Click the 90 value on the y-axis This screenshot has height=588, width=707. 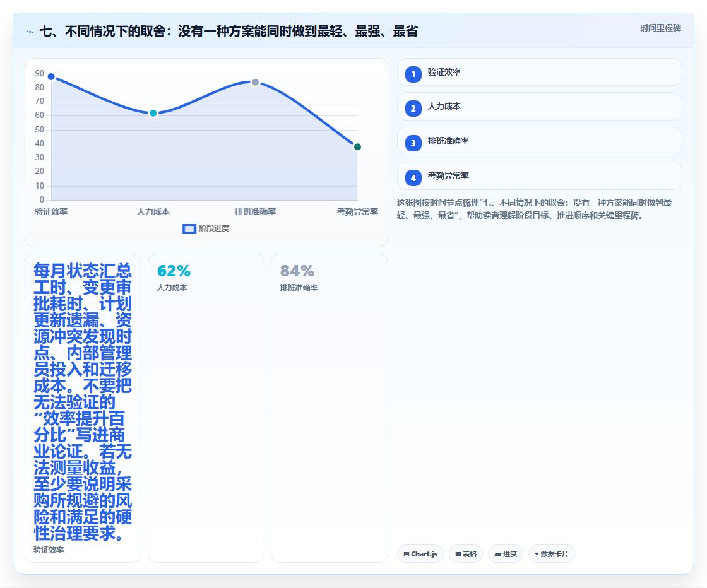click(x=40, y=73)
